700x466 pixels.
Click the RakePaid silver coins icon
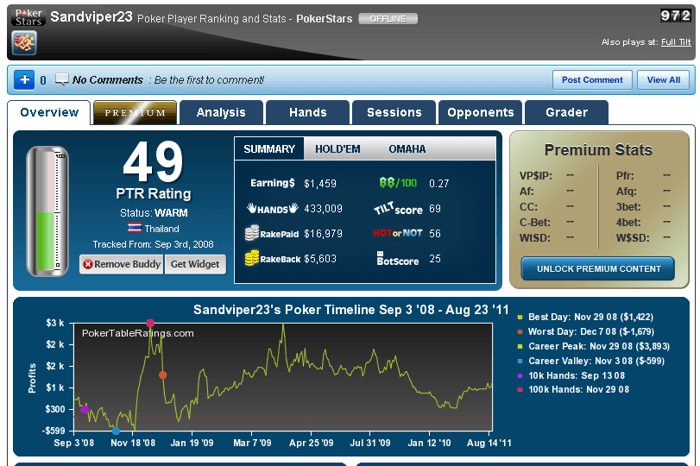tap(252, 233)
